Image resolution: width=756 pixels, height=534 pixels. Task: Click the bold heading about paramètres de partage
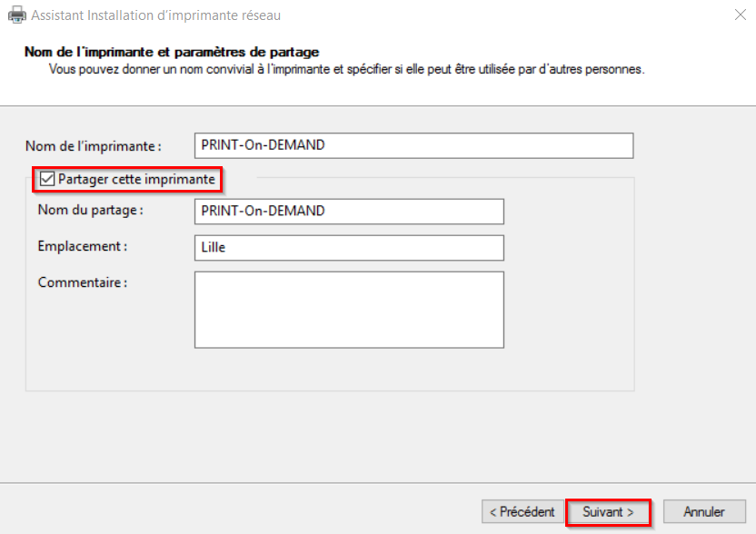[172, 52]
